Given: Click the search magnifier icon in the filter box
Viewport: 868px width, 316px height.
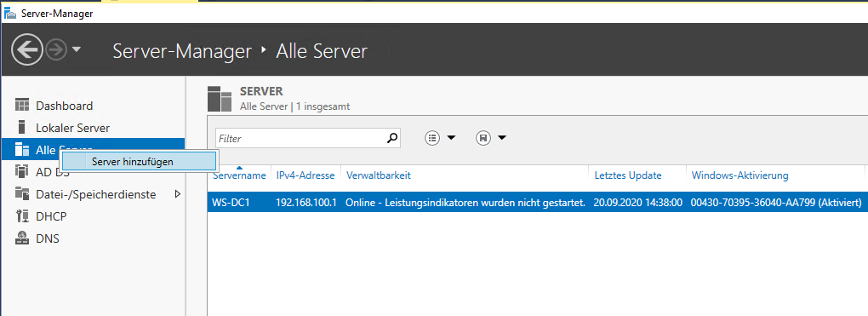Looking at the screenshot, I should pos(392,138).
